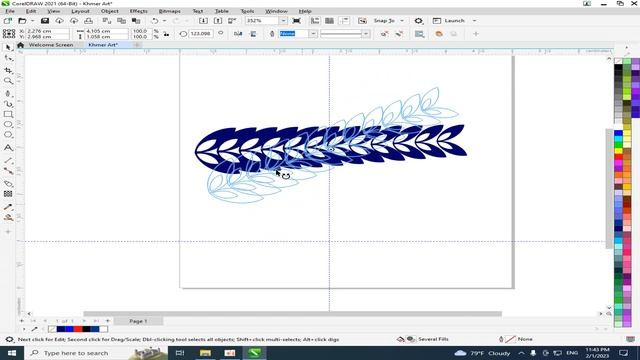The image size is (640, 360).
Task: Expand the Undo history dropdown arrow
Action: tap(165, 21)
